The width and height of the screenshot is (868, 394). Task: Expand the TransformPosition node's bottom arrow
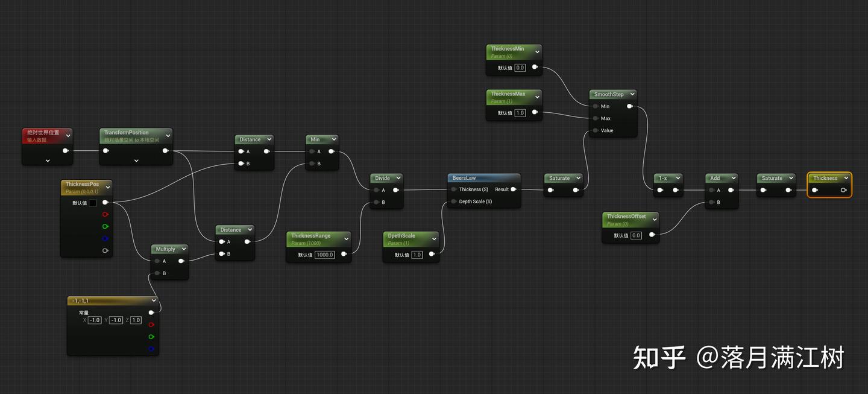coord(136,160)
